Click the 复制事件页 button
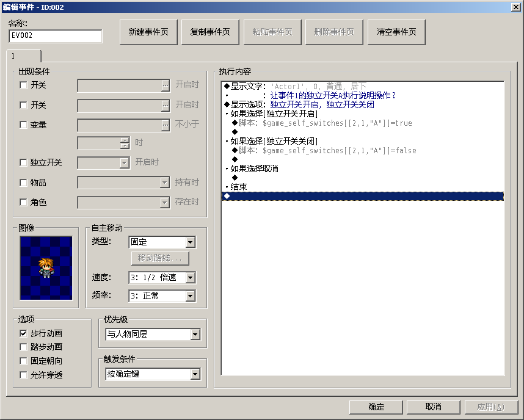Screen dimensions: 524x420 210,32
